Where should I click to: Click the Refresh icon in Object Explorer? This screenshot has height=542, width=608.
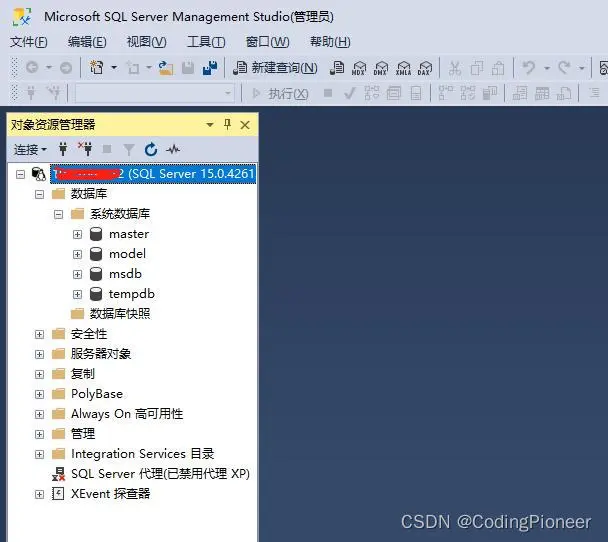[x=151, y=150]
